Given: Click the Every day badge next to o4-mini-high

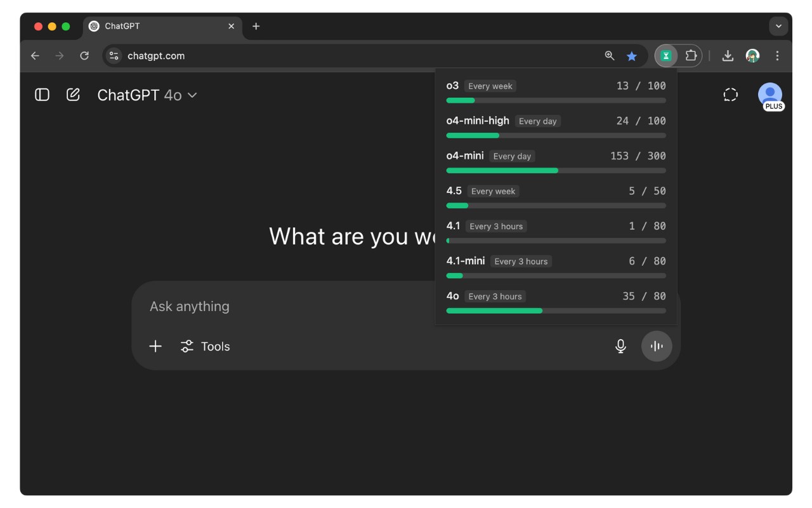Looking at the screenshot, I should pyautogui.click(x=538, y=121).
